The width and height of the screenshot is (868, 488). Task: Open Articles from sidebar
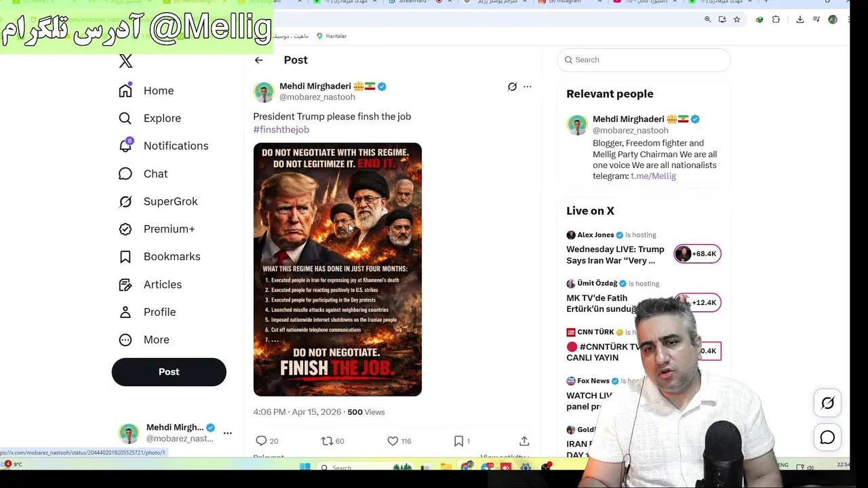coord(151,285)
